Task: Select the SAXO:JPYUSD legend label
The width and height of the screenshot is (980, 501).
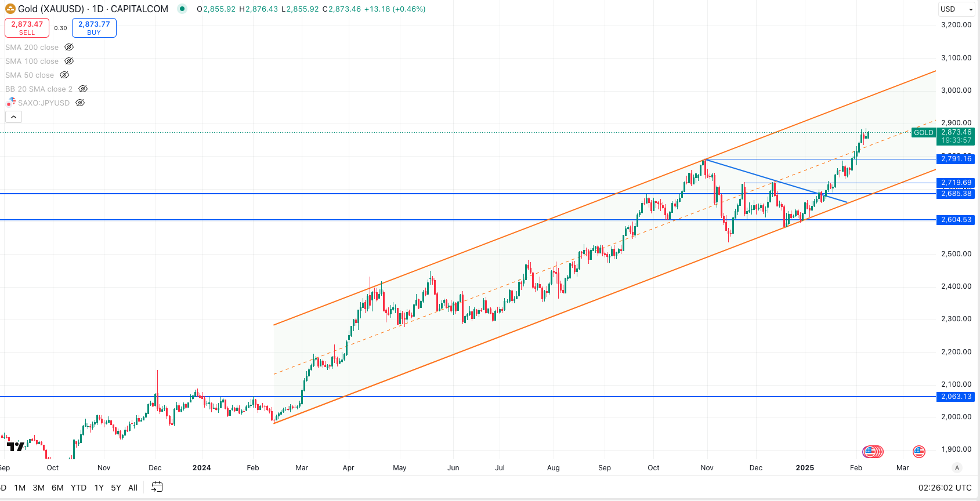Action: [x=44, y=103]
